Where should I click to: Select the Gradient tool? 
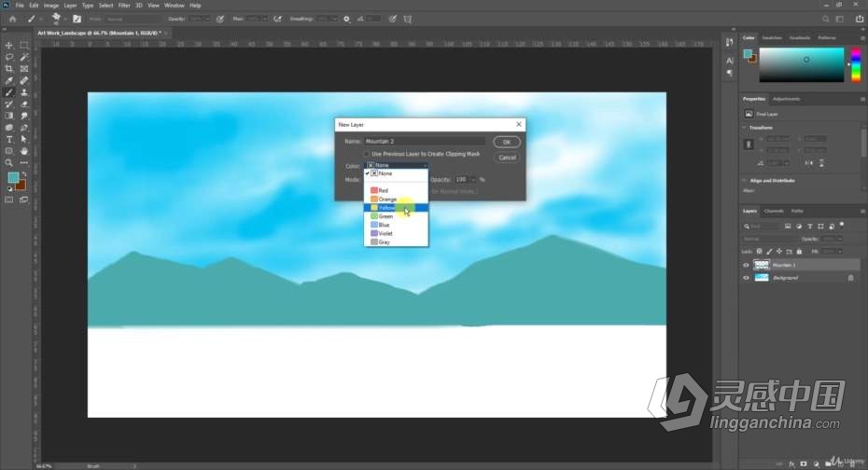8,116
